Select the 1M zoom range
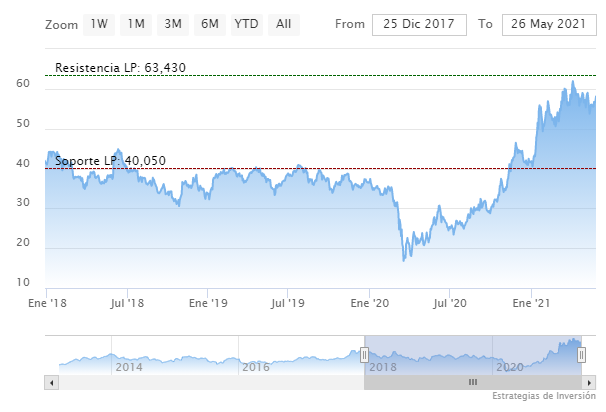This screenshot has height=412, width=606. tap(136, 23)
